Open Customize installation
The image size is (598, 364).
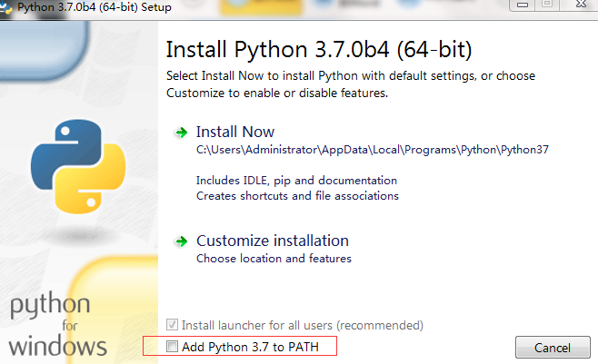[273, 241]
